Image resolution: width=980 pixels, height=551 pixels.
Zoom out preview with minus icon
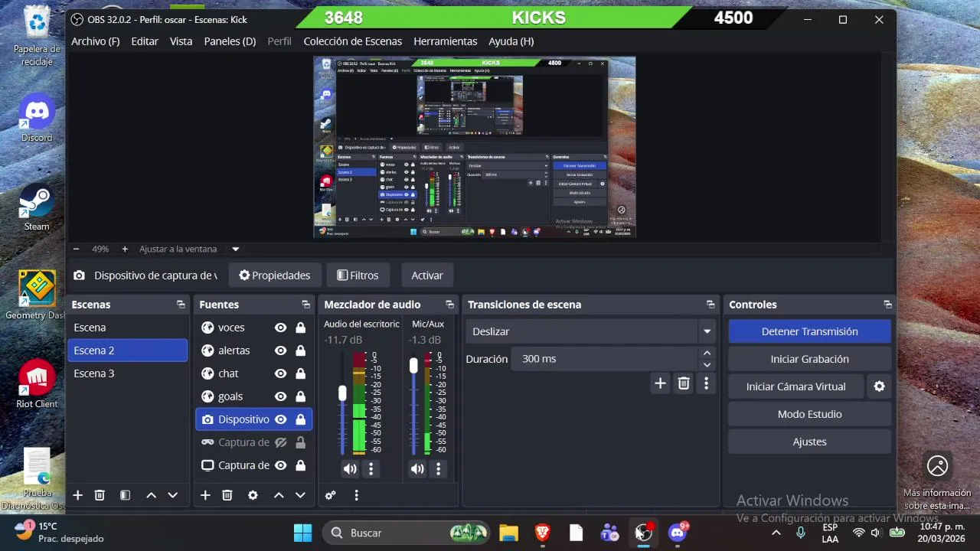tap(76, 249)
